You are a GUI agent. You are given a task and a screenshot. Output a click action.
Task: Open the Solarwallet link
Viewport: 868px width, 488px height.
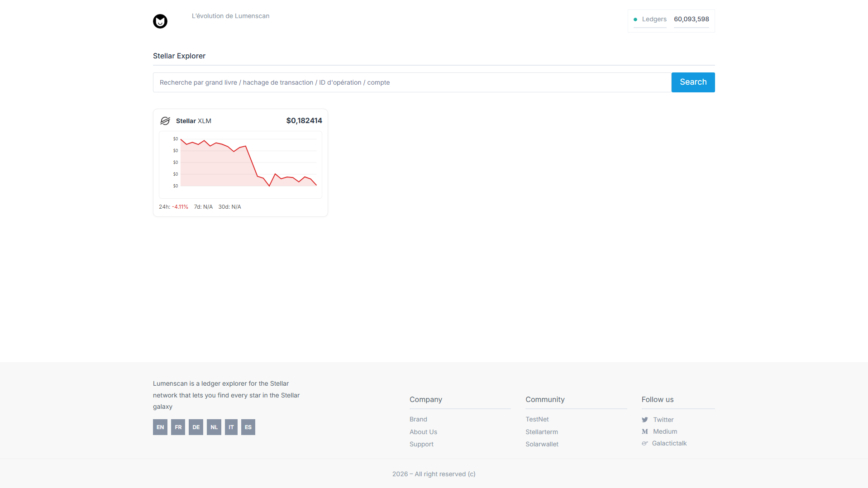(542, 444)
